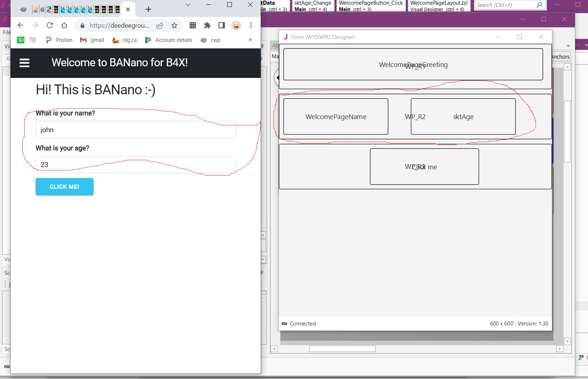Click the 'Welcome to BANano for B4X!' title

click(120, 63)
